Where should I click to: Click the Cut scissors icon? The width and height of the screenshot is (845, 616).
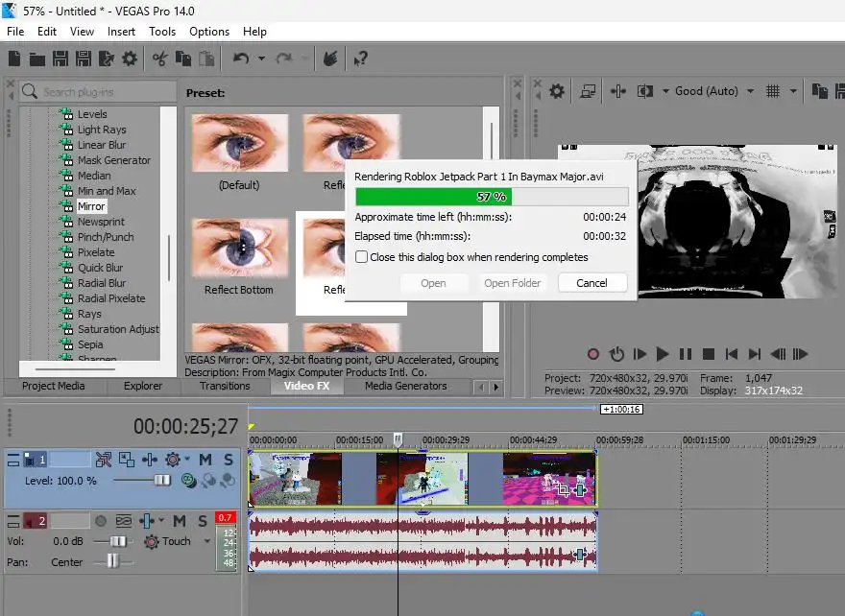160,59
